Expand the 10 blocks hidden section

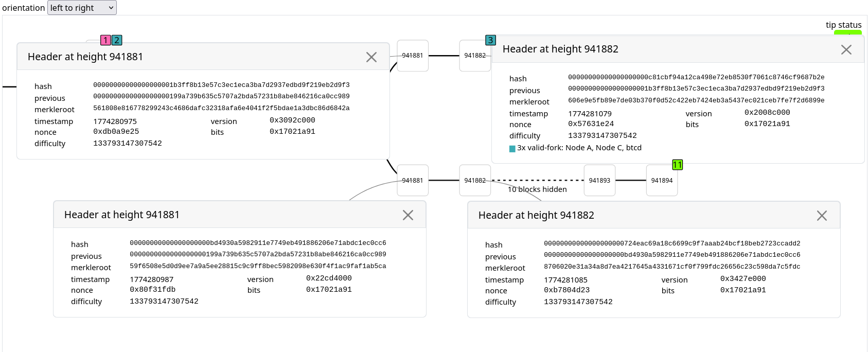click(x=537, y=189)
